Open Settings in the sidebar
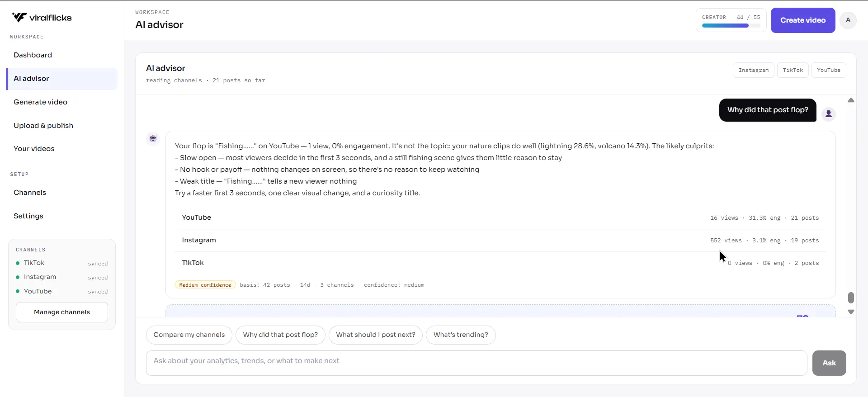 pyautogui.click(x=62, y=216)
